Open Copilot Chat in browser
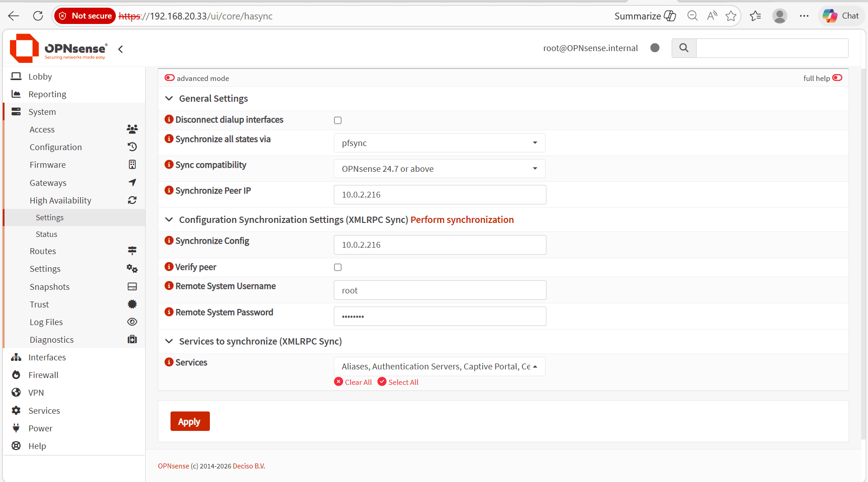 (841, 16)
